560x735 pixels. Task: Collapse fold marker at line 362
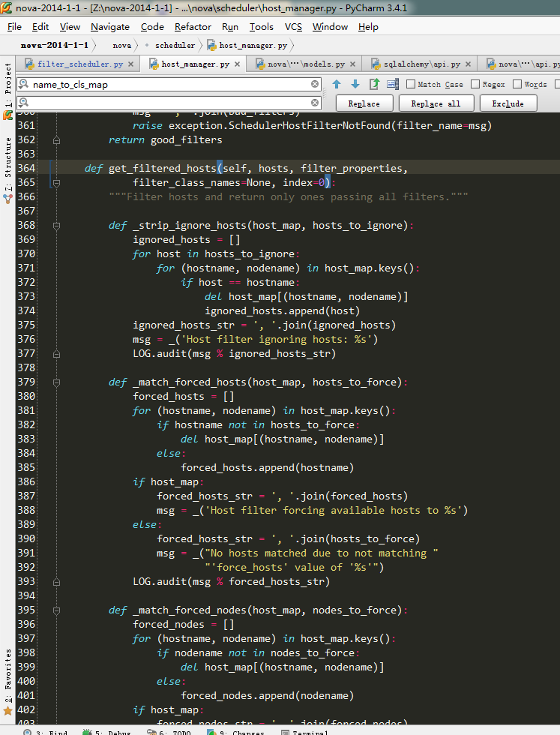(56, 140)
